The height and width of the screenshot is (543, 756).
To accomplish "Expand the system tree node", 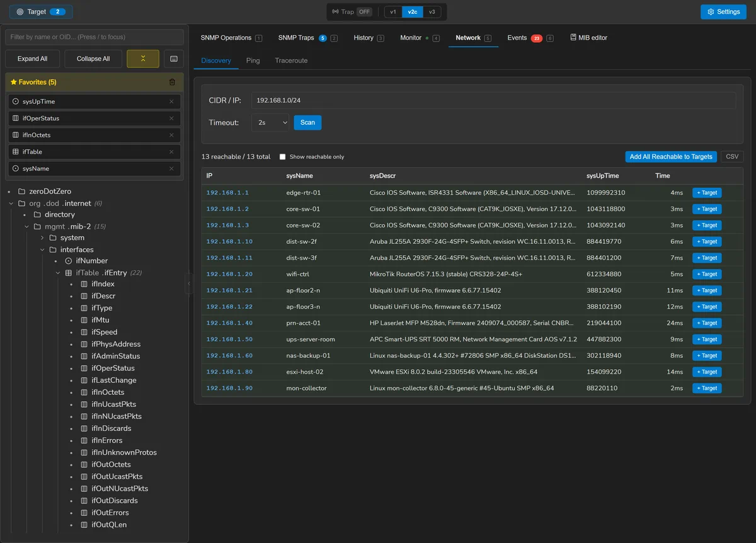I will coord(42,238).
